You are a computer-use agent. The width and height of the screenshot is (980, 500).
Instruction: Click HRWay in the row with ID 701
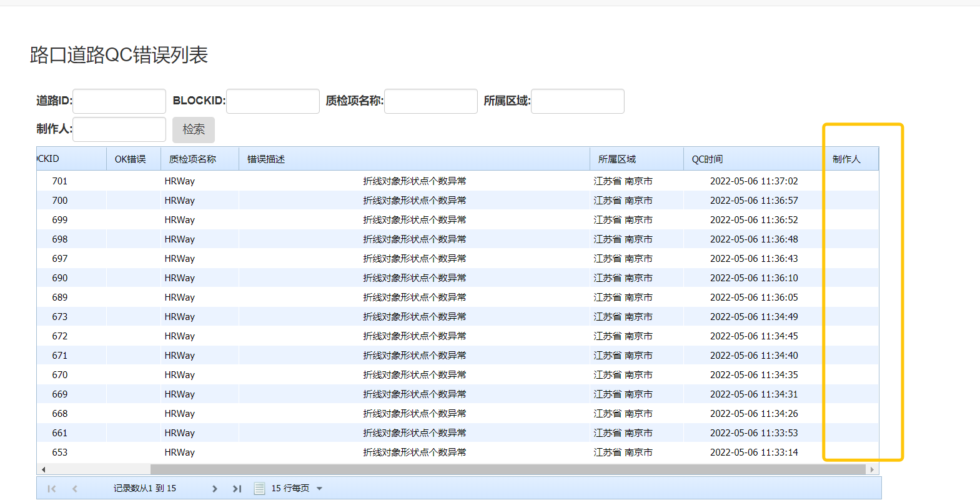tap(180, 181)
